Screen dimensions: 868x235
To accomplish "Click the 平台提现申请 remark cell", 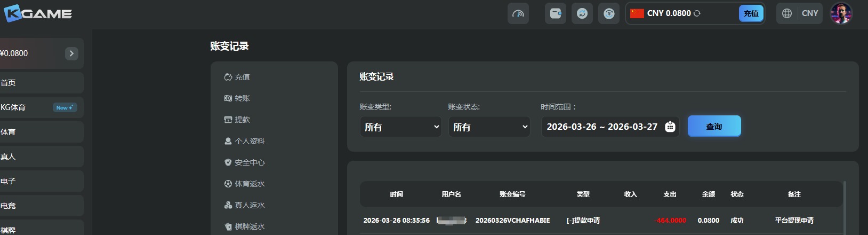I will (794, 220).
